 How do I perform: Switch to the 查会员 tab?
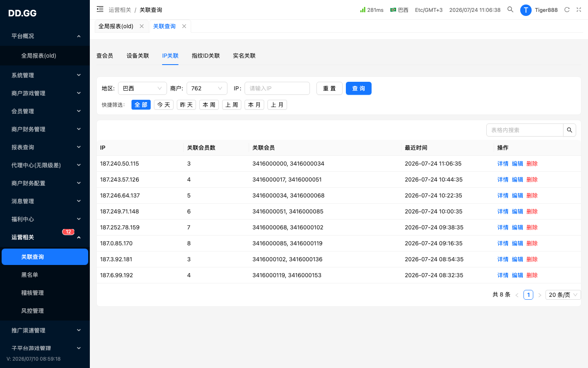(105, 56)
